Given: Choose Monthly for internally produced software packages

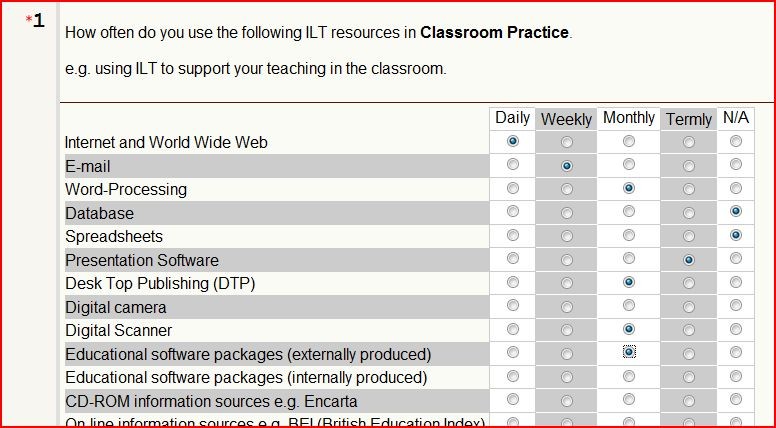Looking at the screenshot, I should (629, 376).
